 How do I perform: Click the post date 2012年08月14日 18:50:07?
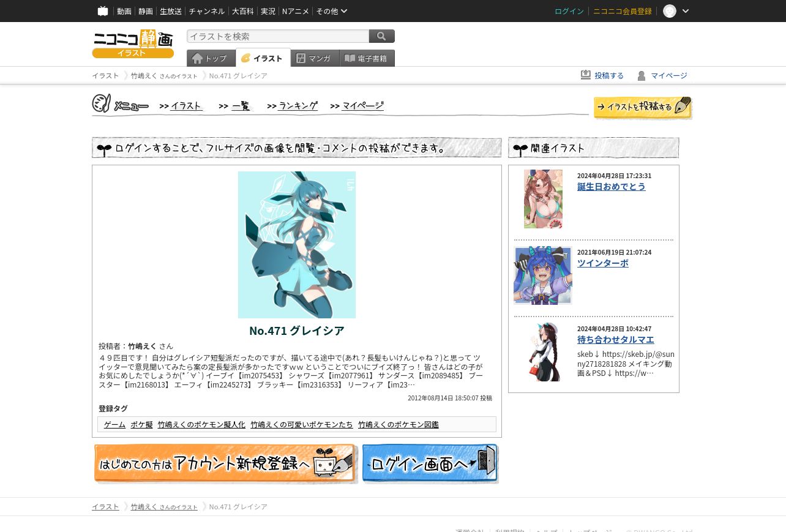coord(443,398)
